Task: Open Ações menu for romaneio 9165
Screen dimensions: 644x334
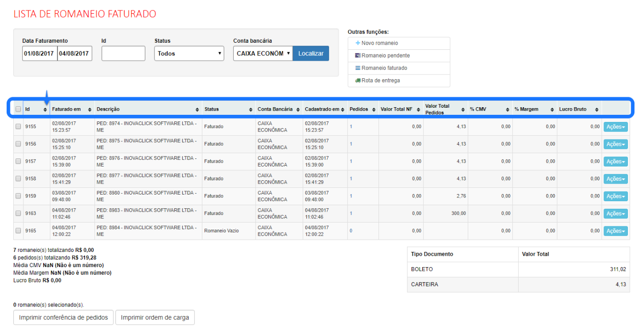Action: (616, 231)
